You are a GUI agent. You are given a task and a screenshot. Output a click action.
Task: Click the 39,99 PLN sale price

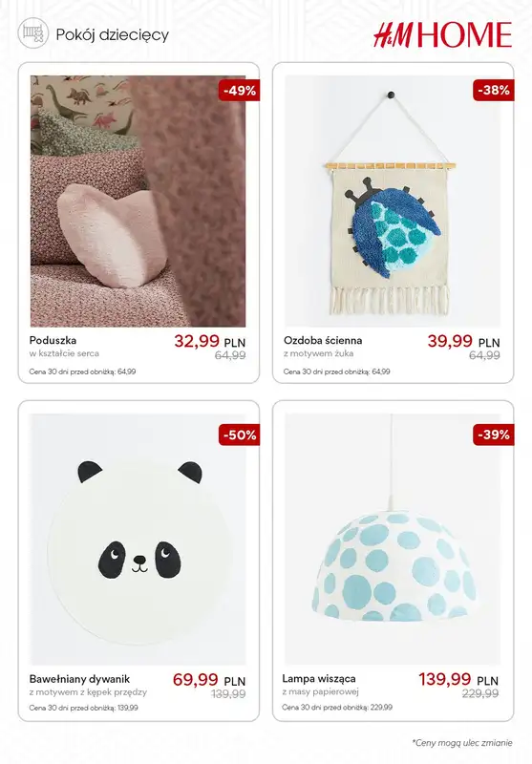(464, 341)
